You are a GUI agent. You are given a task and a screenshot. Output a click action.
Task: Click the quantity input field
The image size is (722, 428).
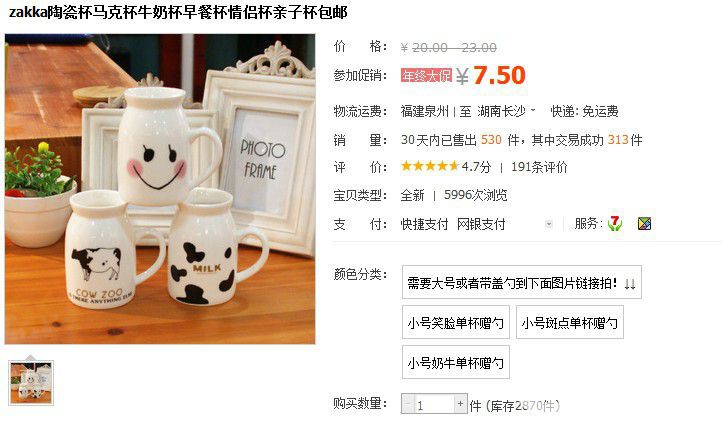click(434, 404)
